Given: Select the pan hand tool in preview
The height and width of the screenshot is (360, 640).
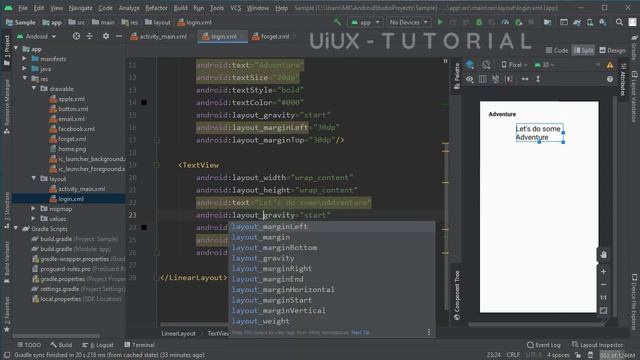Looking at the screenshot, I should (x=603, y=255).
